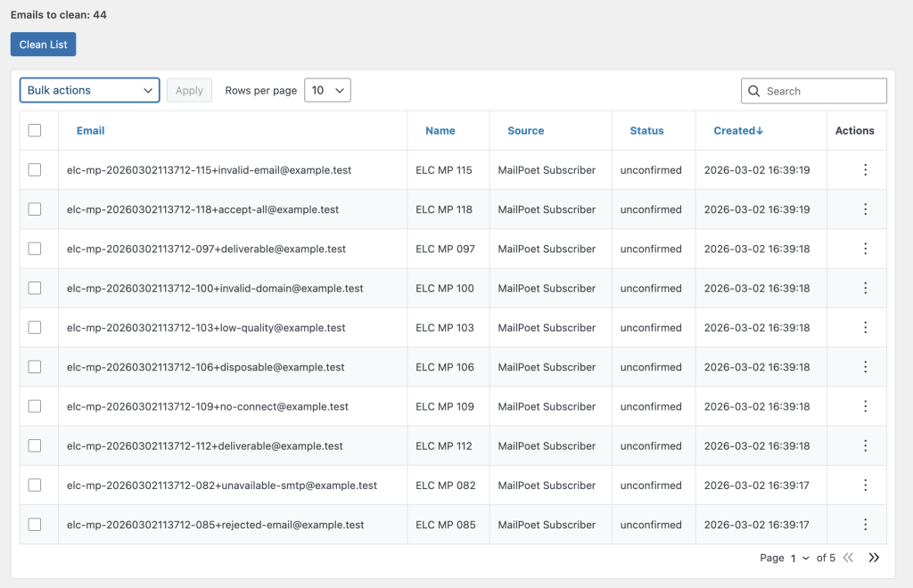
Task: Open three-dot menu for ELC MP 118
Action: click(865, 209)
